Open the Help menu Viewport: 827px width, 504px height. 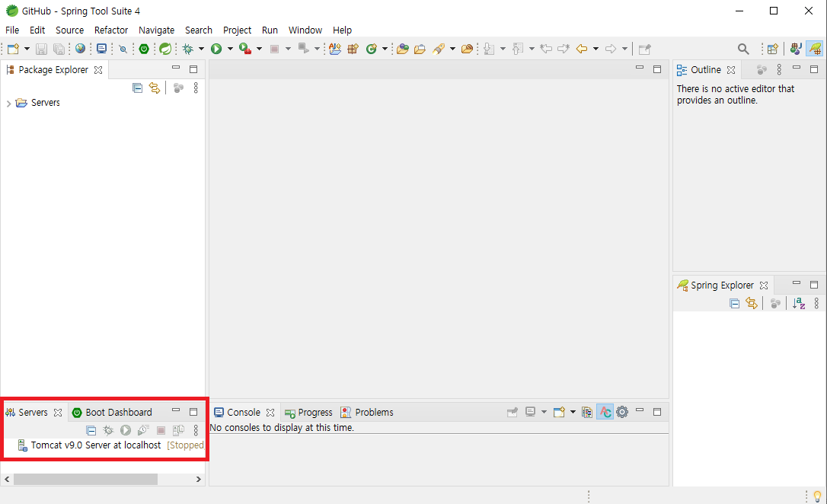[x=342, y=30]
